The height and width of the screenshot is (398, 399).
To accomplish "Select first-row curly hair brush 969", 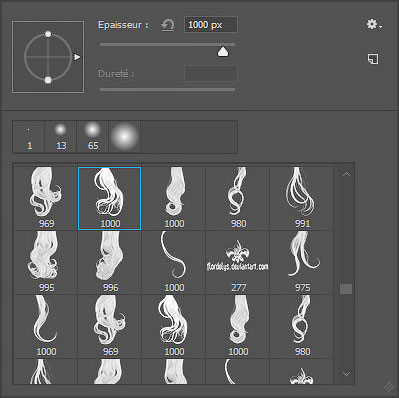I will (x=46, y=198).
